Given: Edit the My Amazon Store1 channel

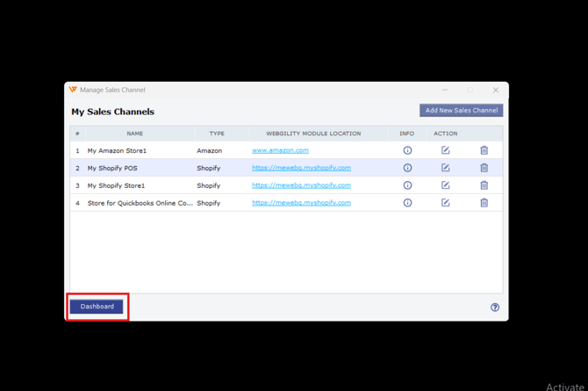Looking at the screenshot, I should (445, 150).
